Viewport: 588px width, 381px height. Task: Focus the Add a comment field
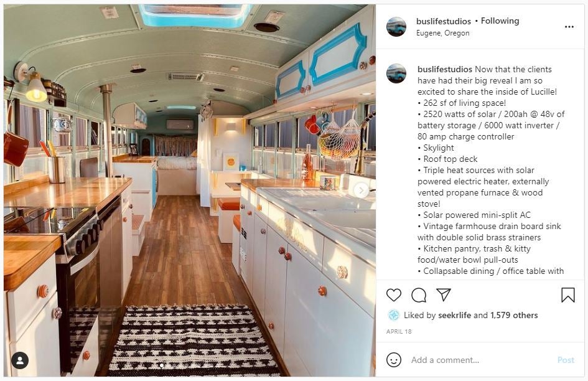coord(480,360)
